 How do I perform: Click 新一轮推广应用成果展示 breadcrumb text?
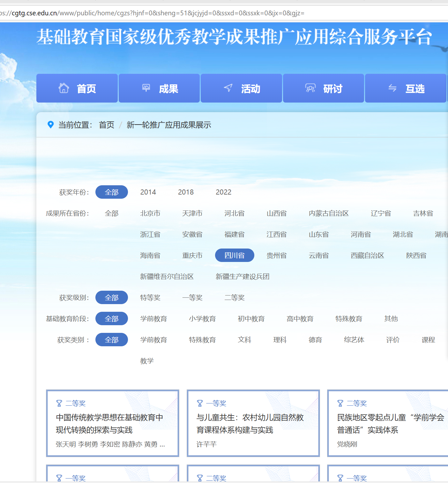[169, 125]
